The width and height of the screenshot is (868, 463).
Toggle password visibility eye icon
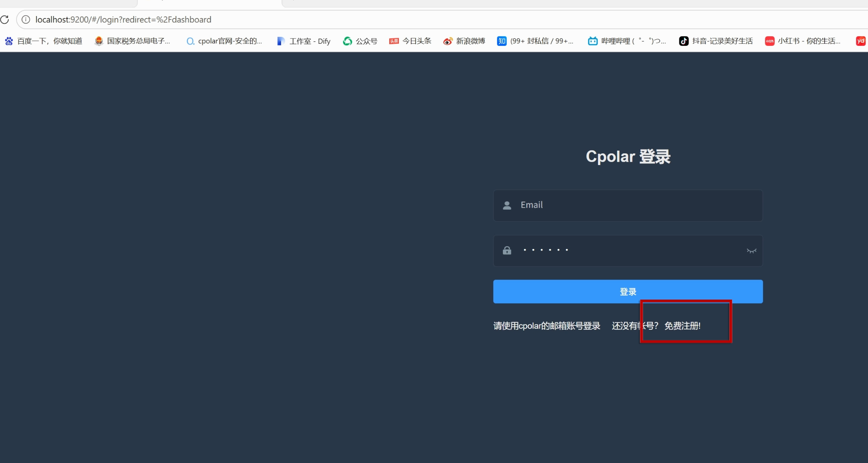(x=751, y=251)
